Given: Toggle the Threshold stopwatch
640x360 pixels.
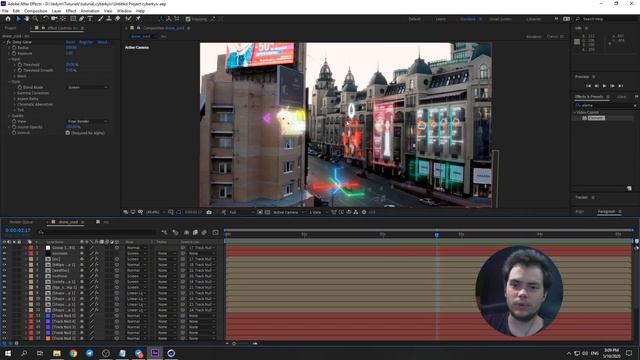Looking at the screenshot, I should (x=20, y=64).
